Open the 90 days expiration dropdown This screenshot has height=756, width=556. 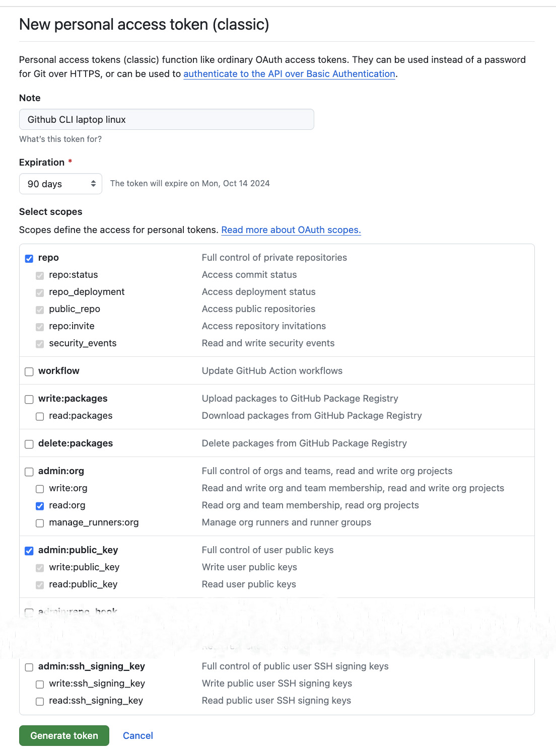pyautogui.click(x=60, y=184)
